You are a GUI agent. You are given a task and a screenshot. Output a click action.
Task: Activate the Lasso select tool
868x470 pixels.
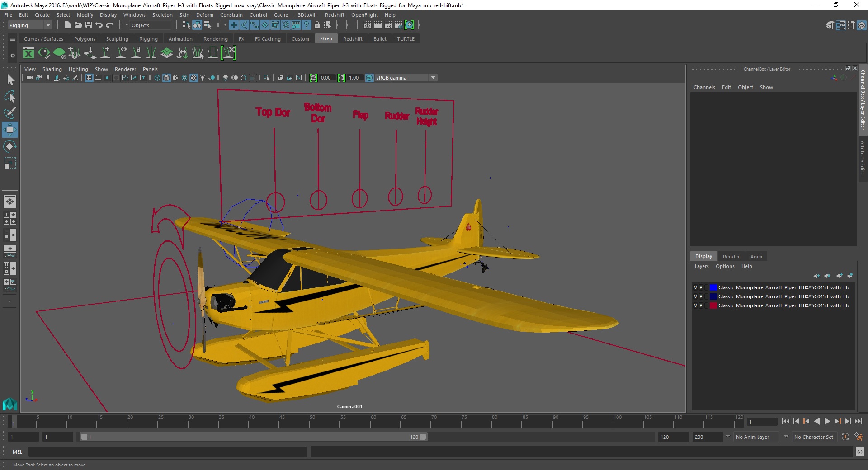click(x=10, y=96)
